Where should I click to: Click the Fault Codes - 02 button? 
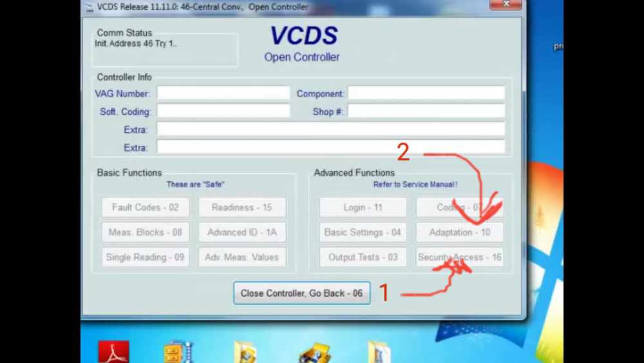(146, 207)
